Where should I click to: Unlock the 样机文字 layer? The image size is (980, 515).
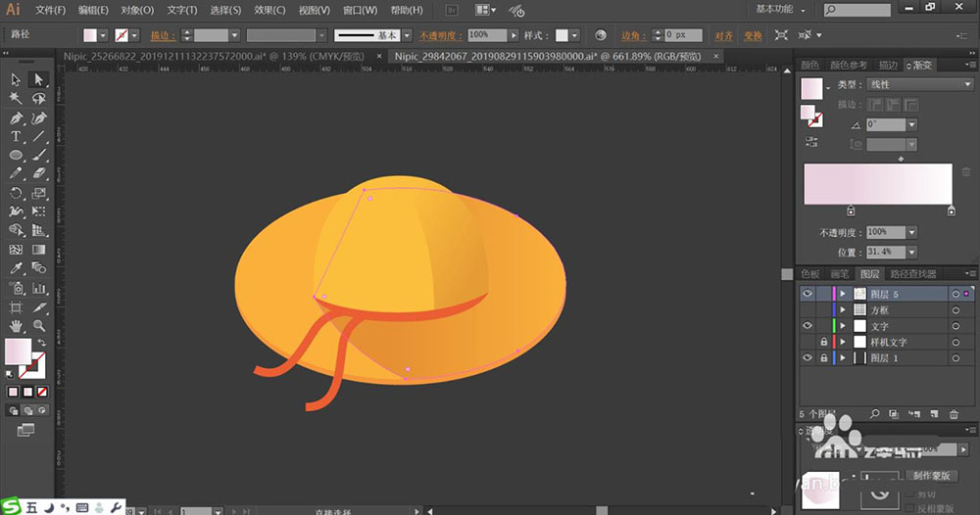823,343
